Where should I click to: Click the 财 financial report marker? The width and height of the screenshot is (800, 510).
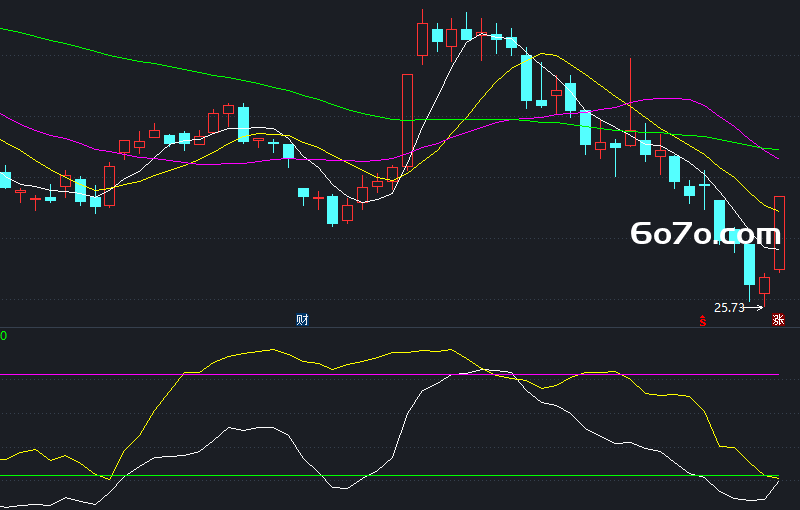302,320
